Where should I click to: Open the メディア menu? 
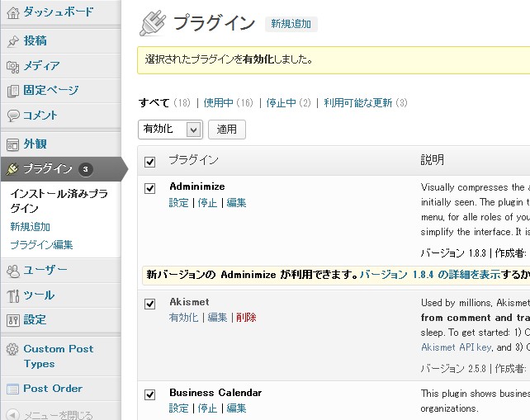[41, 65]
